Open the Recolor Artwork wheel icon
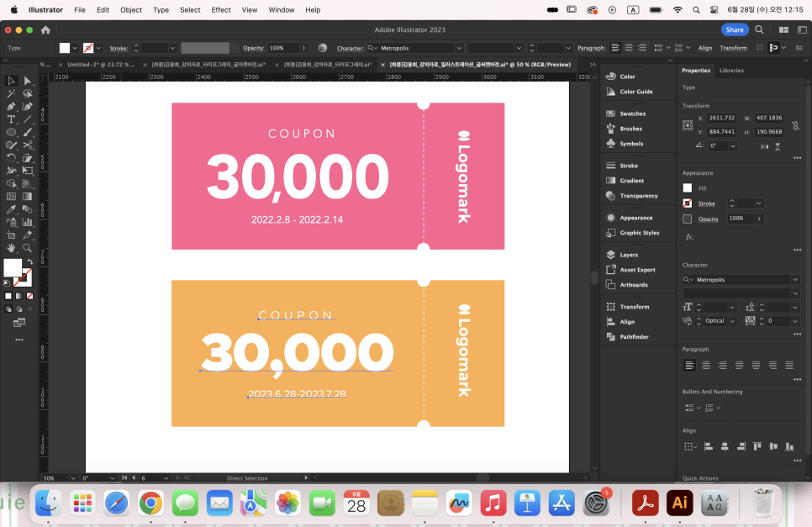812x527 pixels. (323, 48)
